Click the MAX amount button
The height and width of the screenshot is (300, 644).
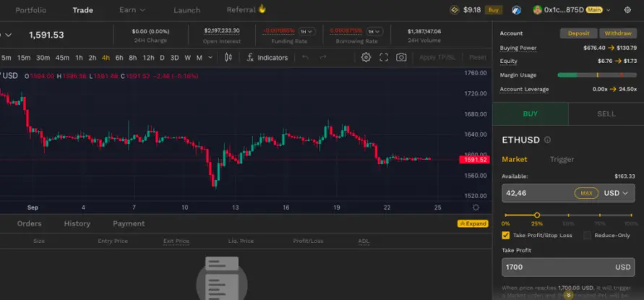586,193
